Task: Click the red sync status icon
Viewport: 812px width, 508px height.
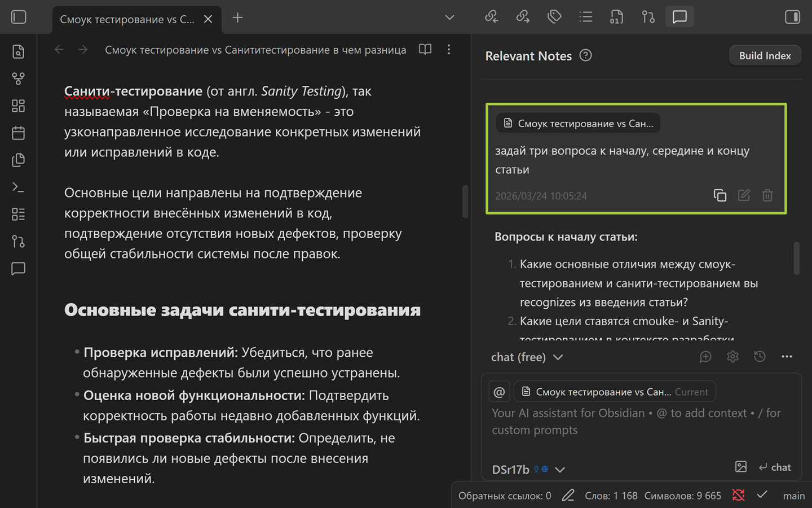Action: pos(738,495)
